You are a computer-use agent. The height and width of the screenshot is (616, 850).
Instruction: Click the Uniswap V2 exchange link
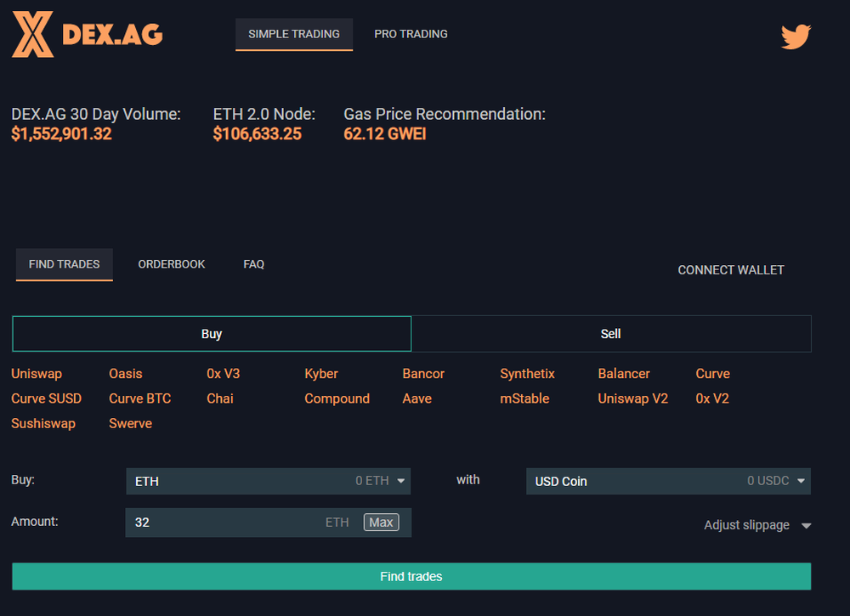click(632, 398)
